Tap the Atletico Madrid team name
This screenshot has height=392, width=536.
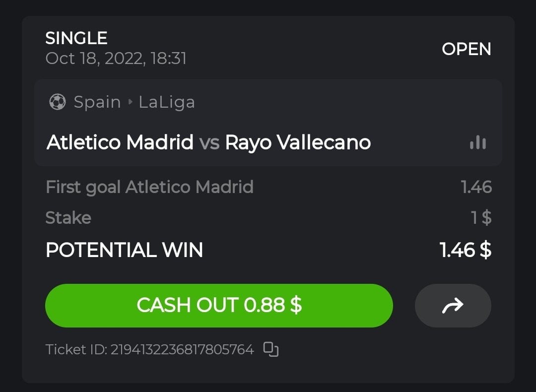(120, 143)
